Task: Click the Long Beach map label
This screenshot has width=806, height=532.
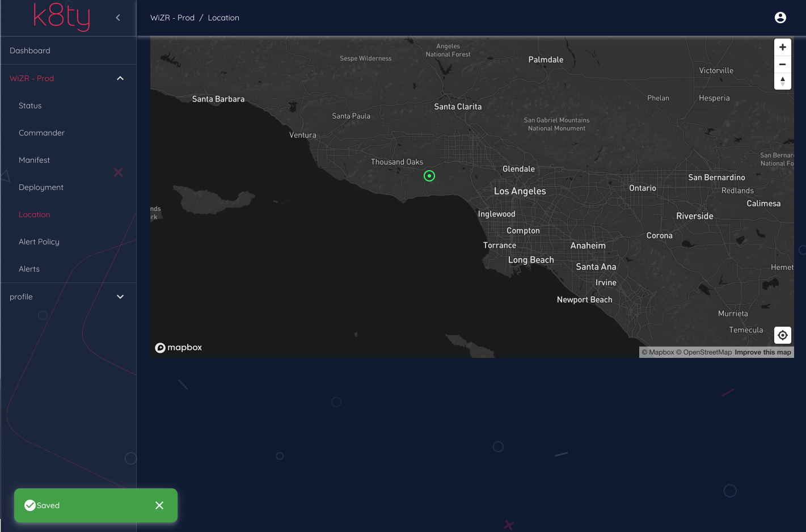Action: [x=531, y=260]
